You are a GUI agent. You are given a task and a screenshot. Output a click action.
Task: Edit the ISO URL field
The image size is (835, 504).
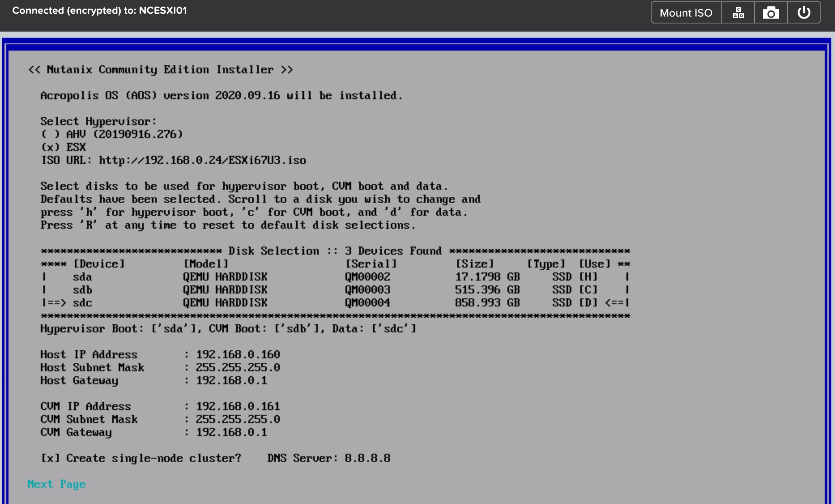202,160
